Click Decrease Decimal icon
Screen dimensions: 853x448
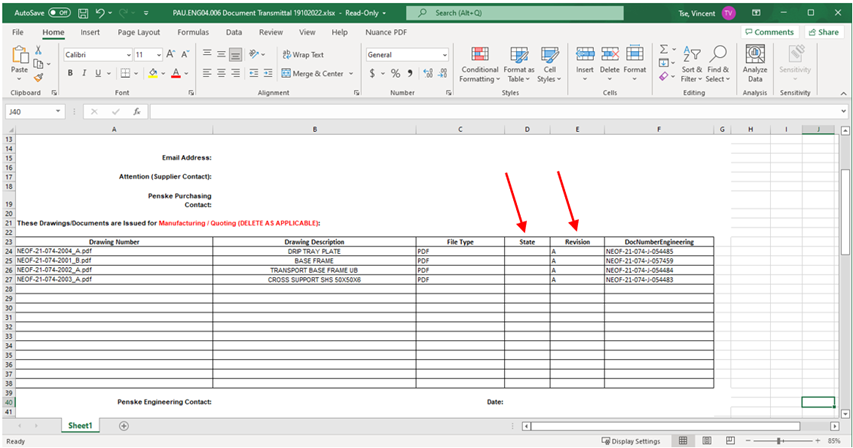[x=443, y=73]
